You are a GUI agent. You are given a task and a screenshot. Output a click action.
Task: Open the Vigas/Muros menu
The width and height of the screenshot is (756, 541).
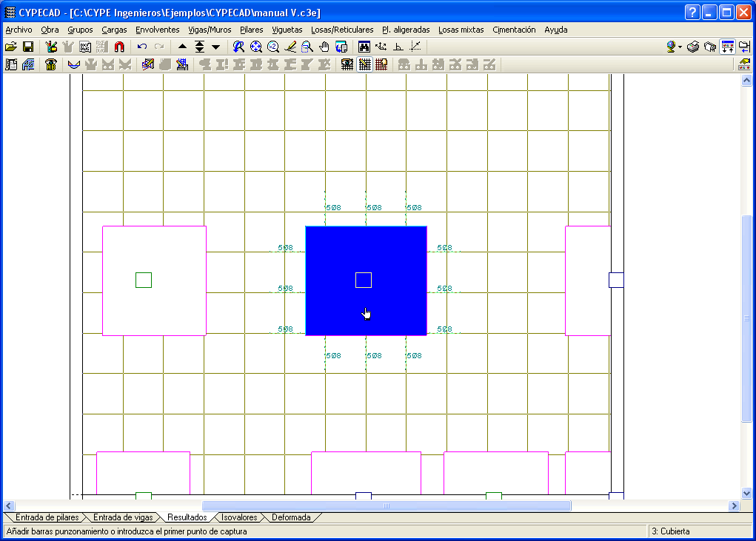pos(210,30)
